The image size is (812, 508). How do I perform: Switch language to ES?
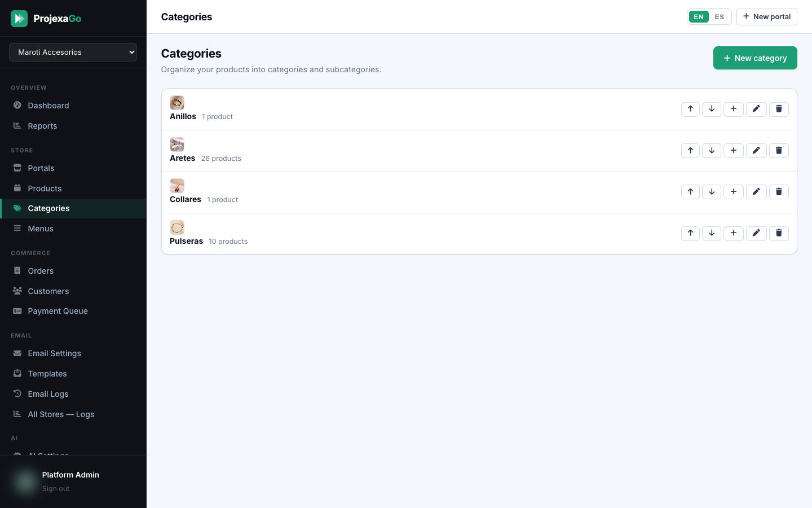tap(720, 17)
